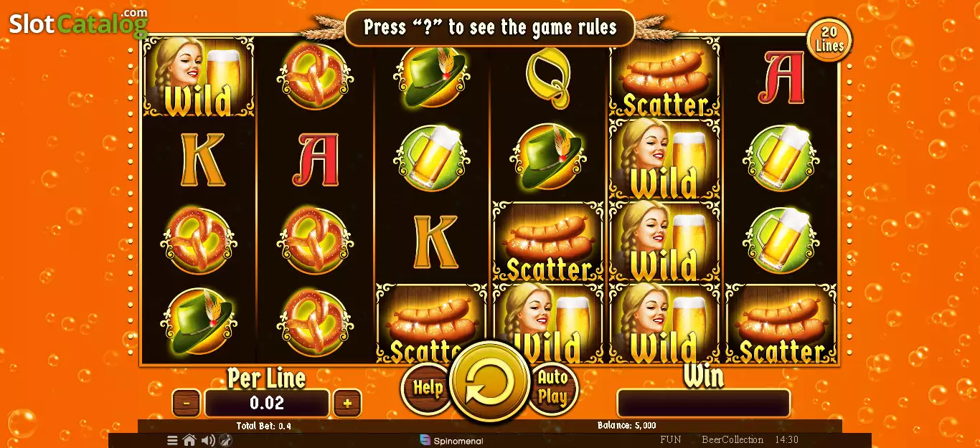
Task: Click the SlotCatalog.com logo
Action: 78,23
